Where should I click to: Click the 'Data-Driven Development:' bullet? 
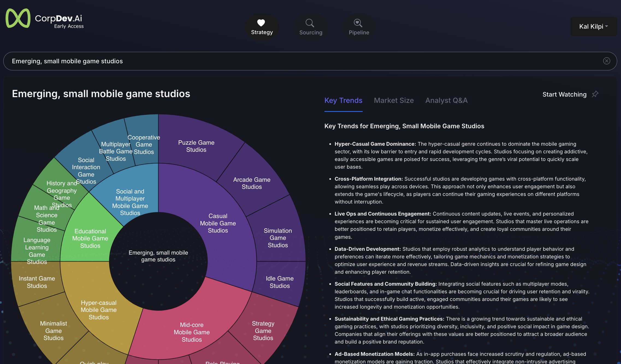coord(368,249)
